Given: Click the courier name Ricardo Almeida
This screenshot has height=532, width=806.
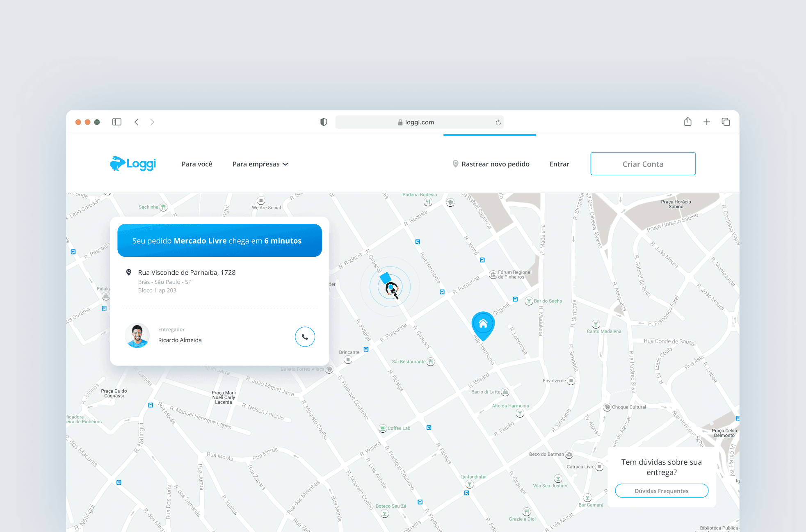Looking at the screenshot, I should [x=180, y=340].
